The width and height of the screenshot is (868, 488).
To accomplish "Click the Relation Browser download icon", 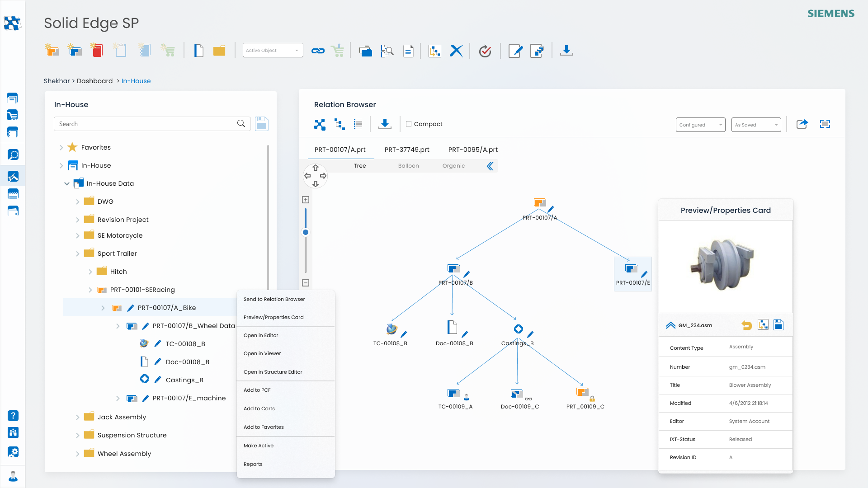I will click(x=385, y=124).
